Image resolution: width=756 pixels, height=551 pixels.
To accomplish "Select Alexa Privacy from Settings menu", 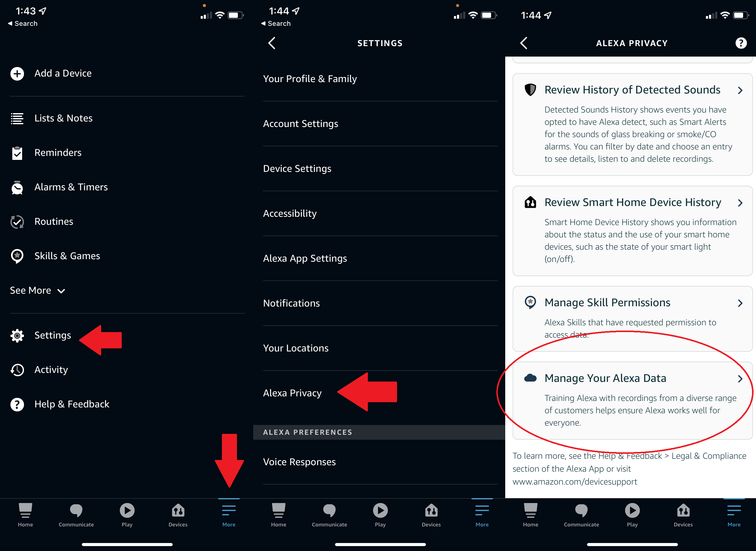I will pyautogui.click(x=293, y=393).
